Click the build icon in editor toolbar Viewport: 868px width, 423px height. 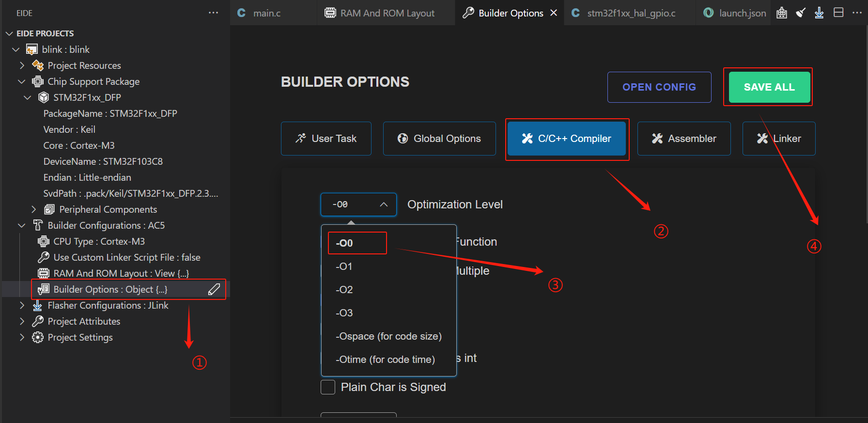tap(782, 13)
